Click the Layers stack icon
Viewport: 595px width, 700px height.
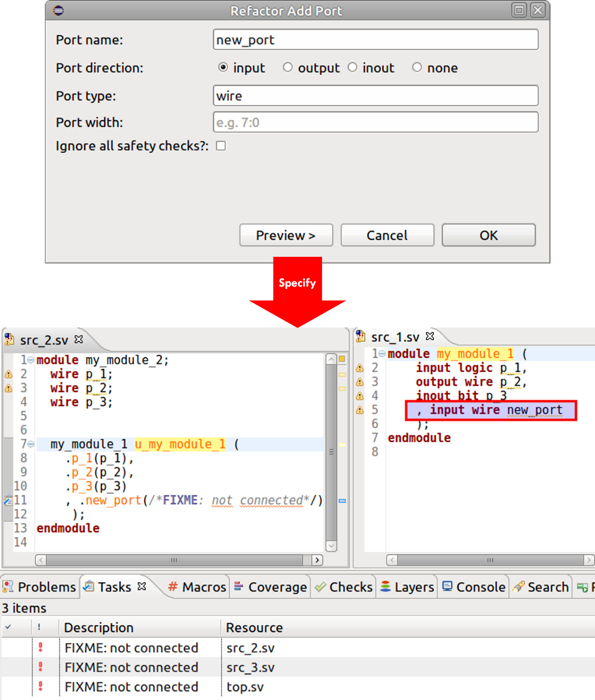coord(385,587)
